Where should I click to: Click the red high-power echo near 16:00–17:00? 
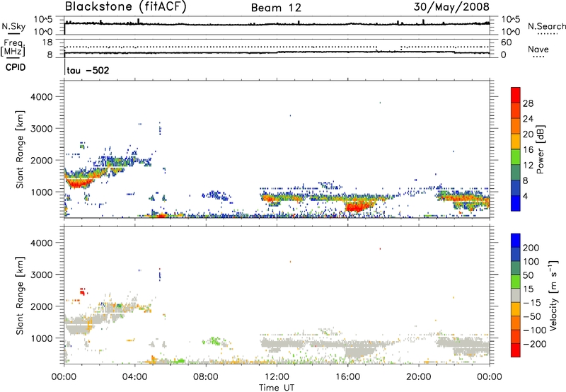click(357, 207)
